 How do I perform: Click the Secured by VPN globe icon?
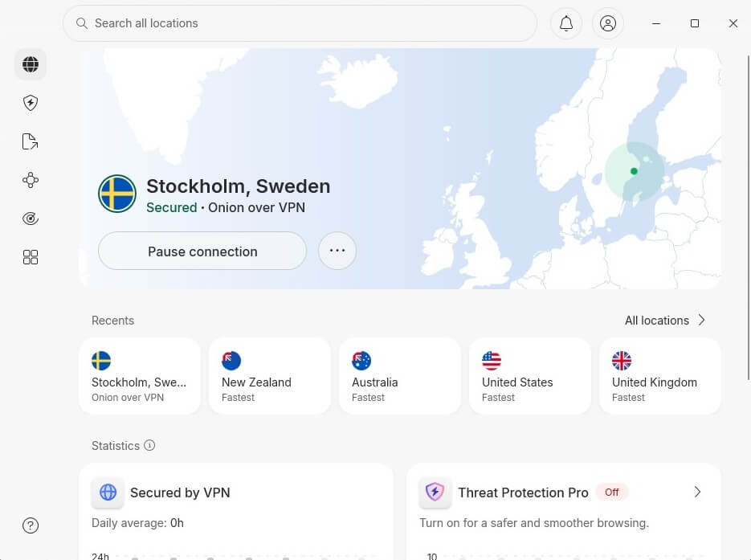(108, 492)
